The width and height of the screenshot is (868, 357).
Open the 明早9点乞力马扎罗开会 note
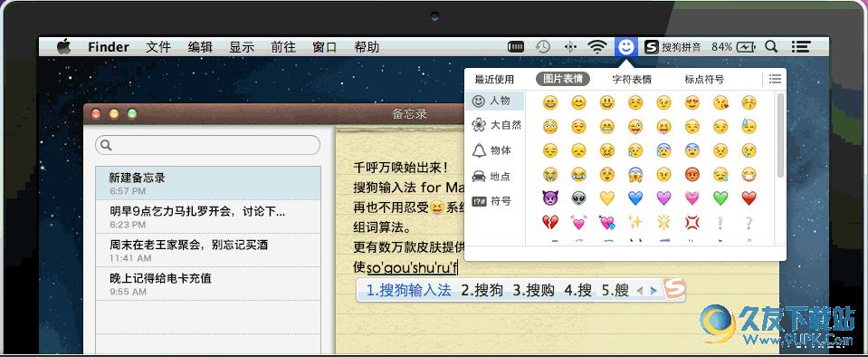click(208, 217)
